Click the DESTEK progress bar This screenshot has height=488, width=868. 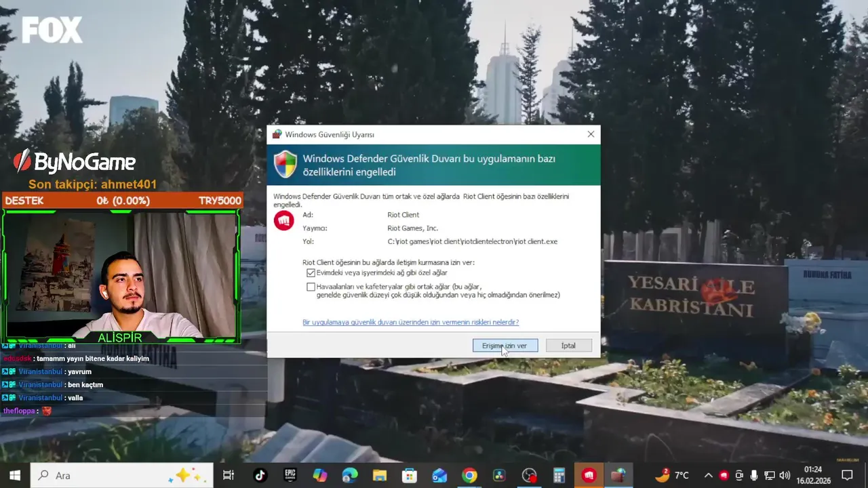point(122,201)
